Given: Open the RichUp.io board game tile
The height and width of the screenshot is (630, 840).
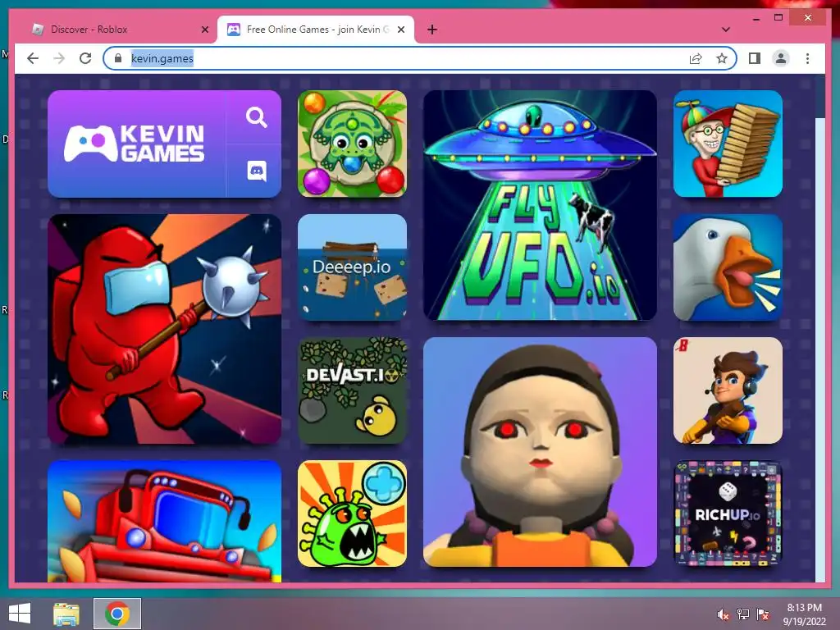Looking at the screenshot, I should (728, 514).
